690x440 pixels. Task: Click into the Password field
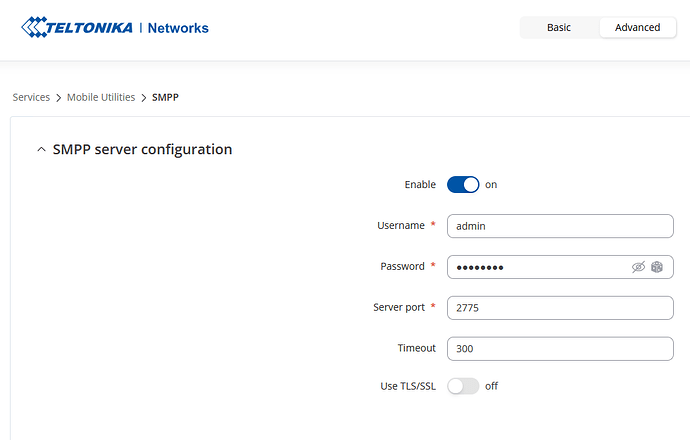tap(535, 267)
